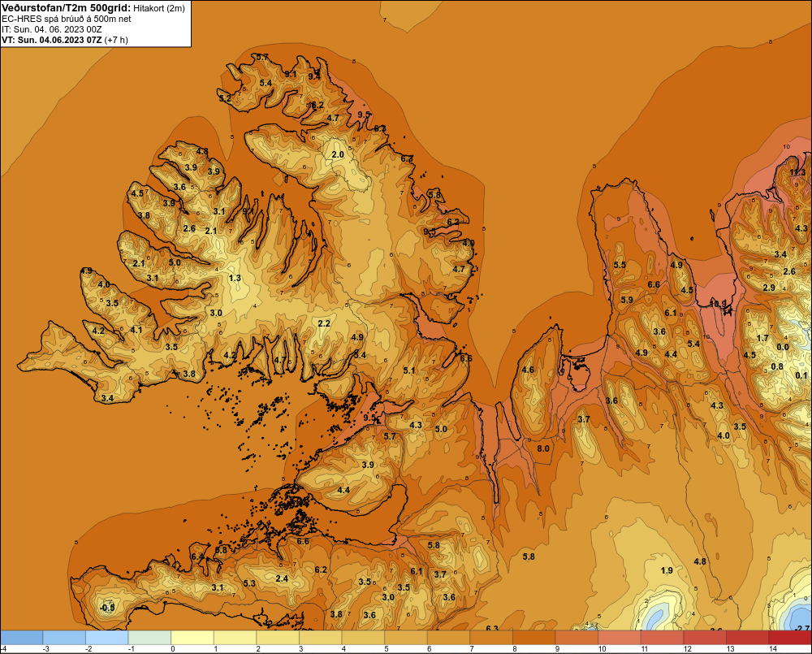The image size is (812, 654).
Task: Click the '-2.7' temperature value at bottom right
Action: pyautogui.click(x=801, y=628)
